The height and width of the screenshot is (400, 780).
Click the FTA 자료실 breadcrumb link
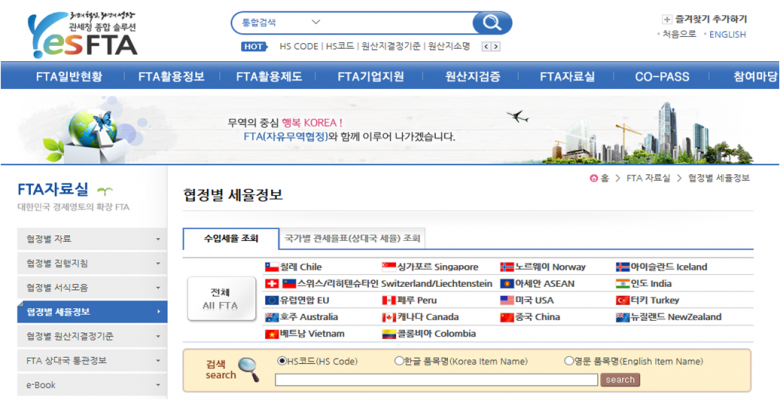click(648, 179)
